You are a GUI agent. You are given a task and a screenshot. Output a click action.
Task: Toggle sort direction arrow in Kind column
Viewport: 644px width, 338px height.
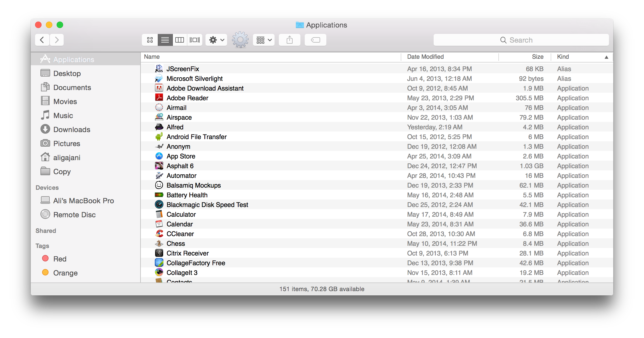pyautogui.click(x=606, y=57)
